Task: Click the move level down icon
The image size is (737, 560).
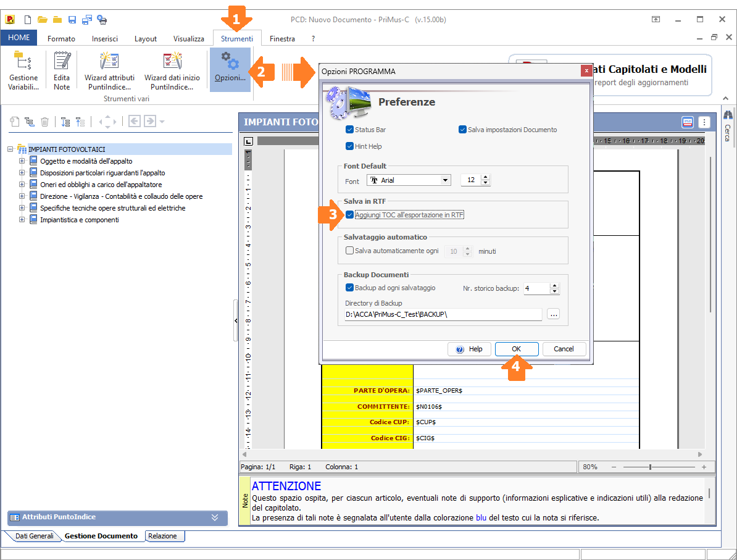Action: pyautogui.click(x=65, y=122)
